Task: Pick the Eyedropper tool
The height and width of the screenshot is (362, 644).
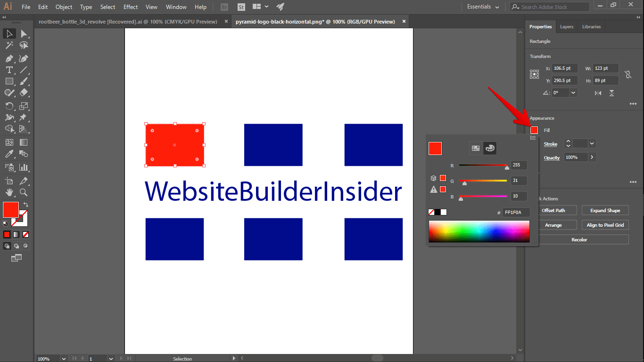Action: [9, 154]
